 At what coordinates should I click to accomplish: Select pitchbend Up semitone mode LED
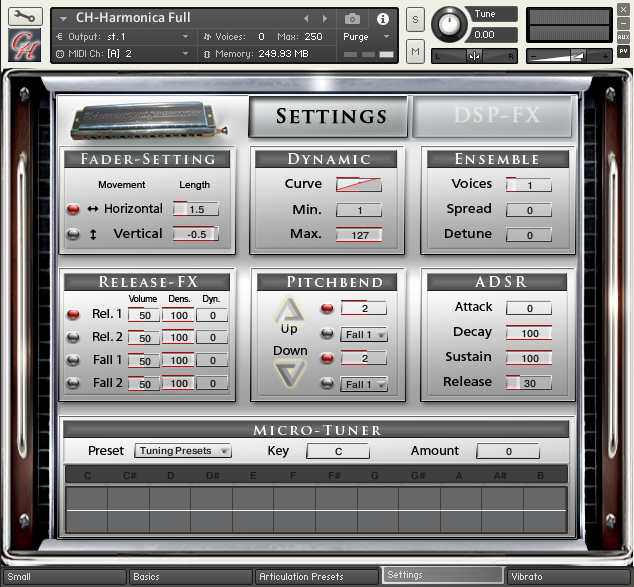pyautogui.click(x=327, y=308)
